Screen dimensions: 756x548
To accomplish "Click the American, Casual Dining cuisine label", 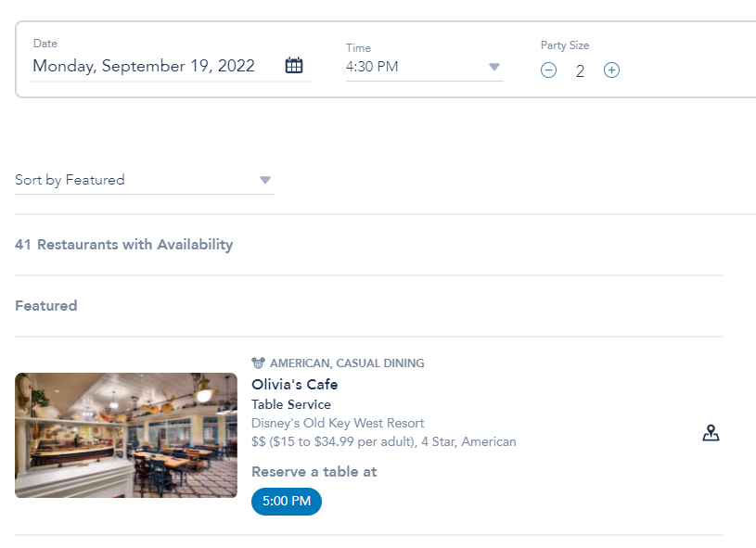I will (347, 363).
